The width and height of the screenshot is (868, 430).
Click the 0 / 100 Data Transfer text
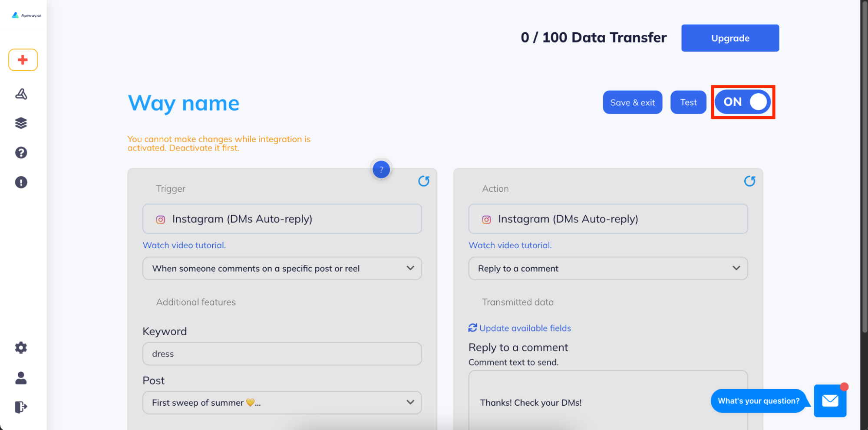pyautogui.click(x=594, y=38)
